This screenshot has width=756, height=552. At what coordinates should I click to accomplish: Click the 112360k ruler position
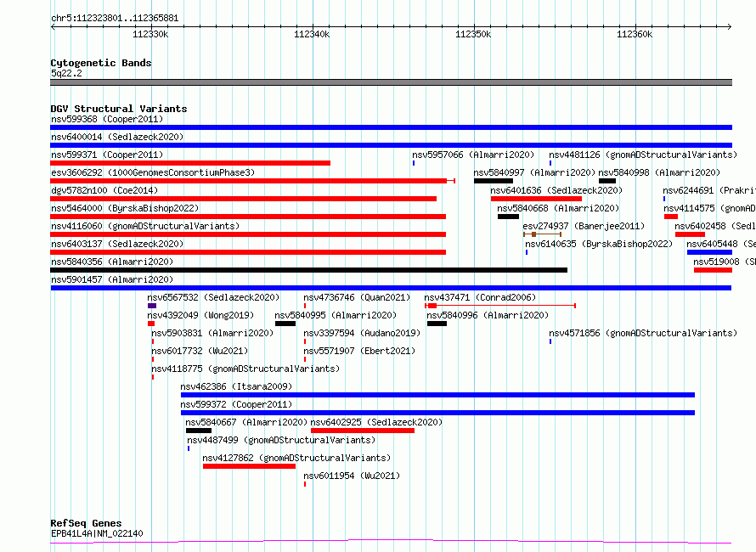coord(635,34)
